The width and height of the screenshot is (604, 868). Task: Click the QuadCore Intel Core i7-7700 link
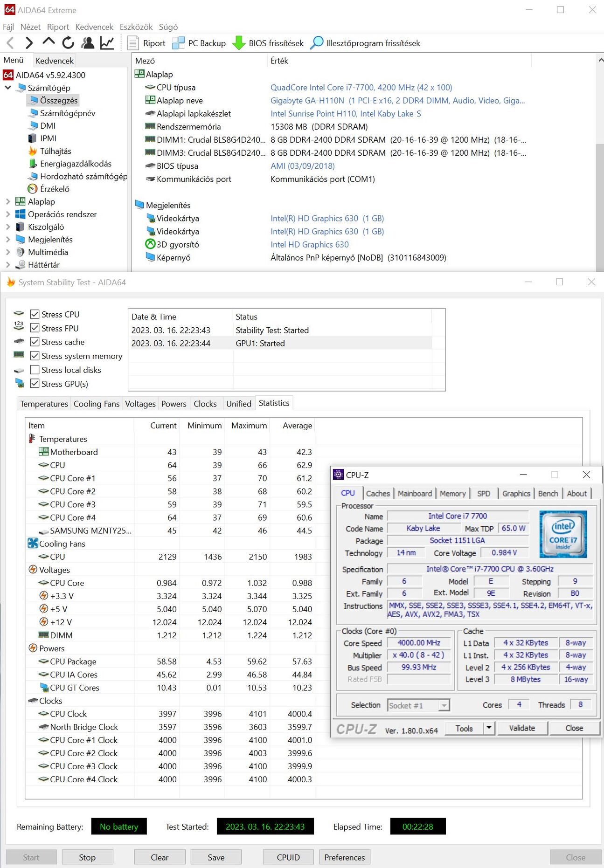point(361,87)
